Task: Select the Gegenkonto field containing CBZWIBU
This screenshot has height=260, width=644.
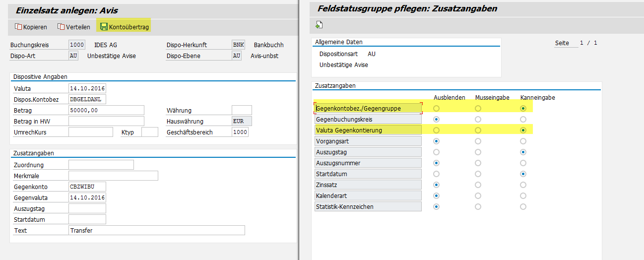Action: (x=87, y=187)
